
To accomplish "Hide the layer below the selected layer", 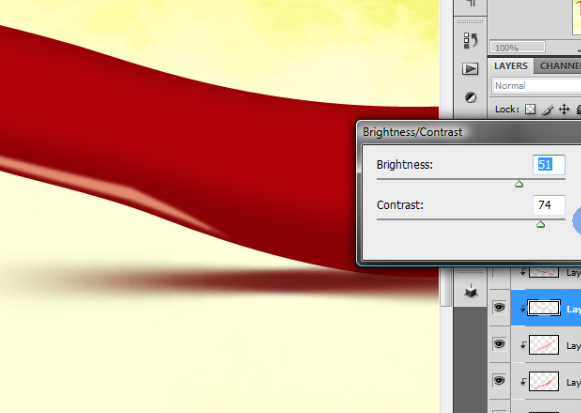I will pyautogui.click(x=499, y=344).
